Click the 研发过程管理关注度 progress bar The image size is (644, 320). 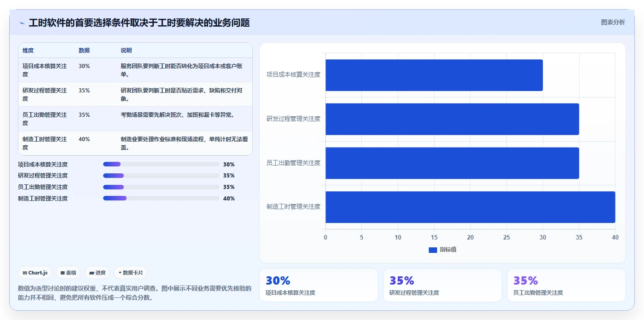161,176
